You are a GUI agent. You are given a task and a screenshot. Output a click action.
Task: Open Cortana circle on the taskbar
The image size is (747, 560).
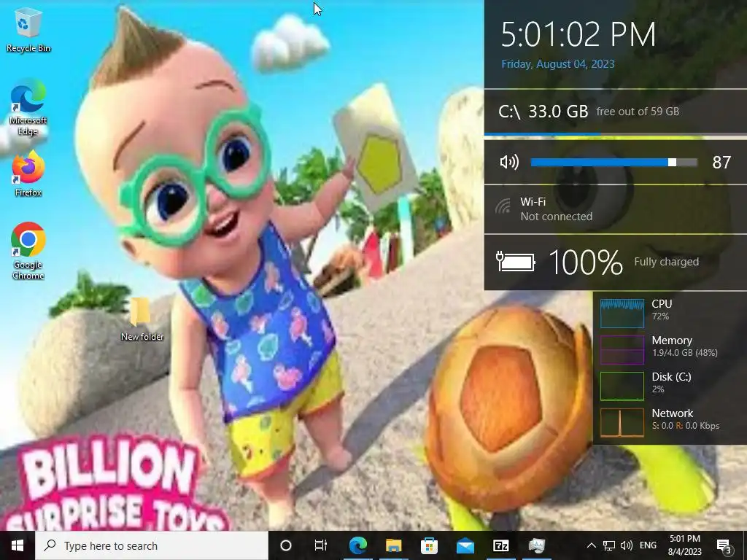click(286, 545)
